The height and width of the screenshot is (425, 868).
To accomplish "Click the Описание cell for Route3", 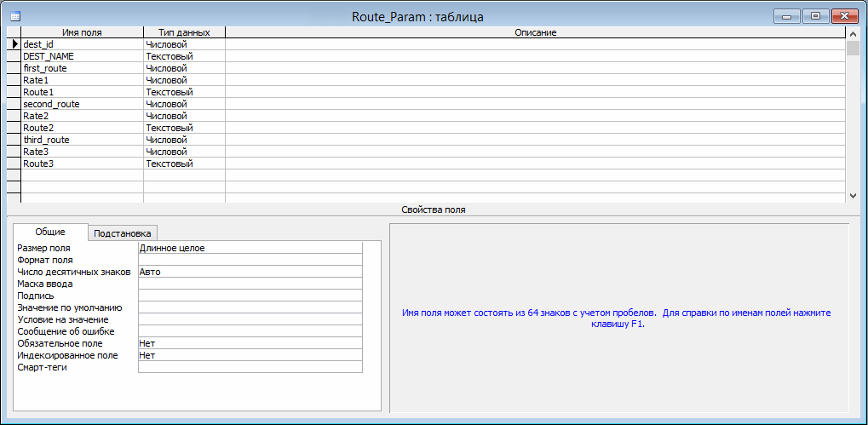I will pos(535,164).
